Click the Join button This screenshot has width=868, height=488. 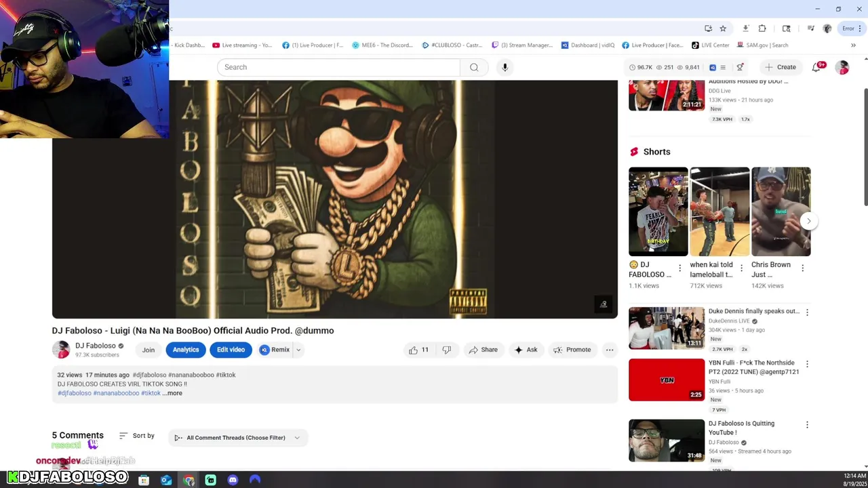[149, 350]
